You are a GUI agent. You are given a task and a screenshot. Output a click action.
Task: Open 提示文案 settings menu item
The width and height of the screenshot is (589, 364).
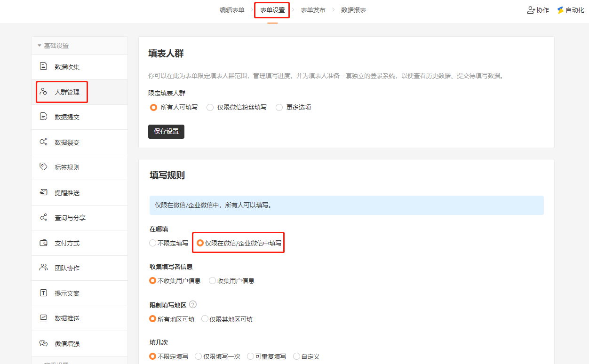80,293
